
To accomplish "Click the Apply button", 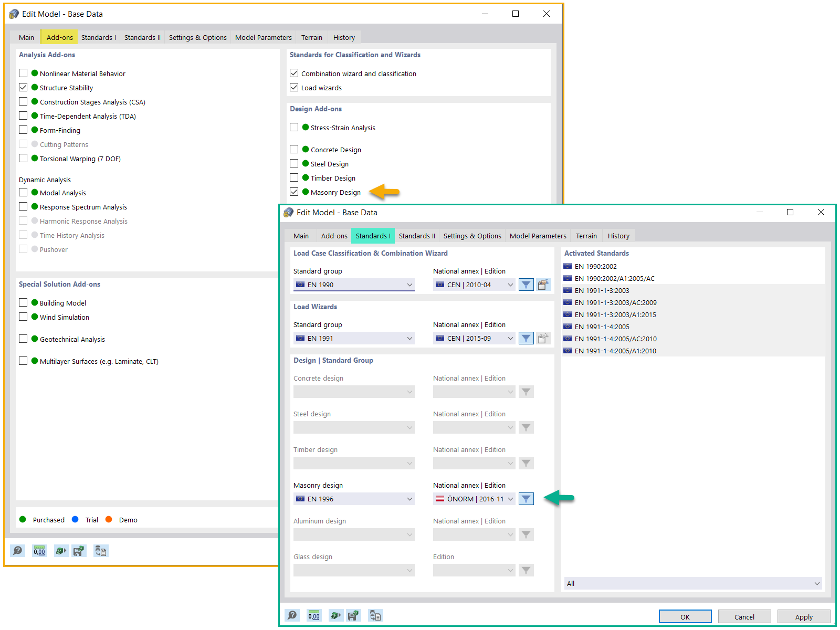I will click(803, 616).
